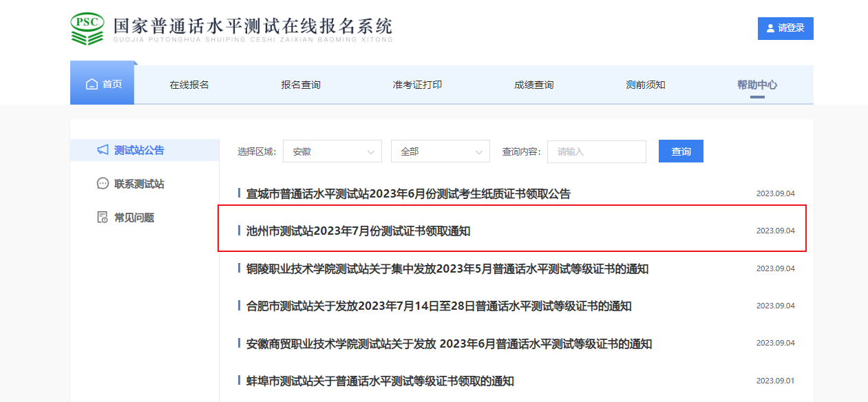Image resolution: width=868 pixels, height=402 pixels.
Task: Click date 2023.09.04 on 安徽商贸 row
Action: 775,343
